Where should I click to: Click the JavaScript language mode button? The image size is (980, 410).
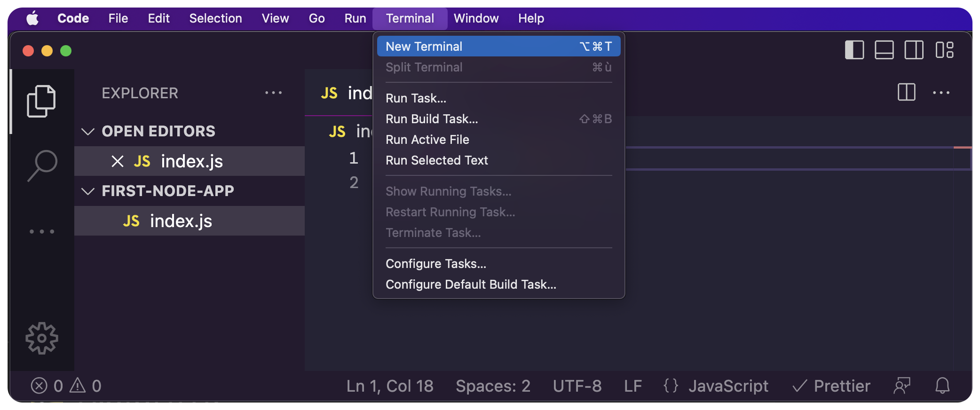click(x=728, y=386)
